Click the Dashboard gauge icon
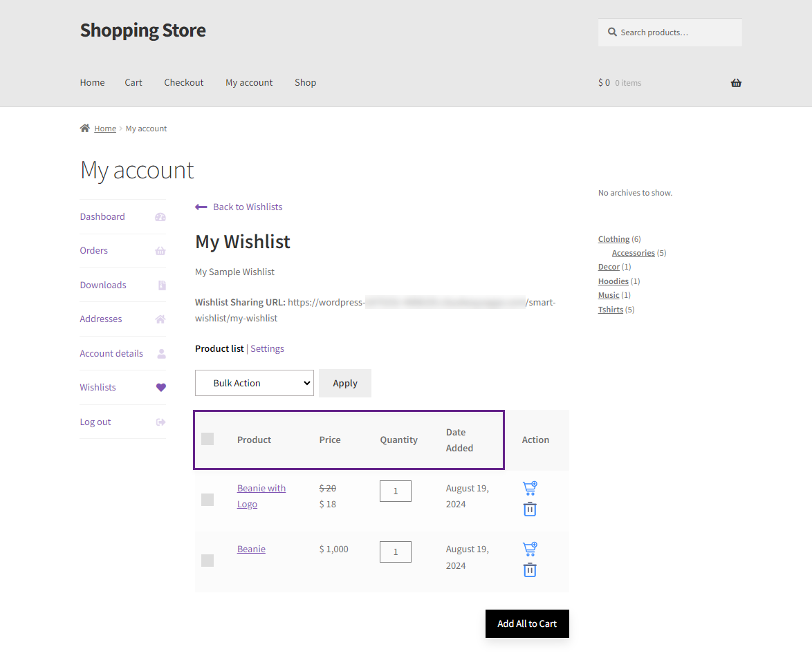The image size is (812, 658). pyautogui.click(x=160, y=217)
